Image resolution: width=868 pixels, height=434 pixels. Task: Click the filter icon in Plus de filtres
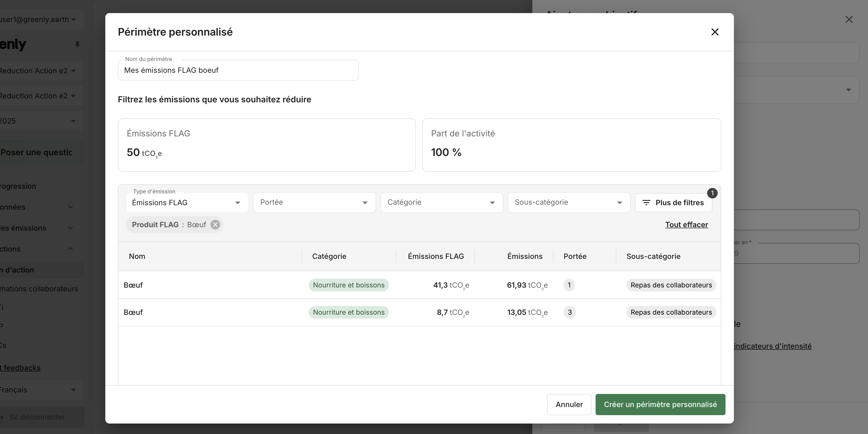(x=646, y=203)
